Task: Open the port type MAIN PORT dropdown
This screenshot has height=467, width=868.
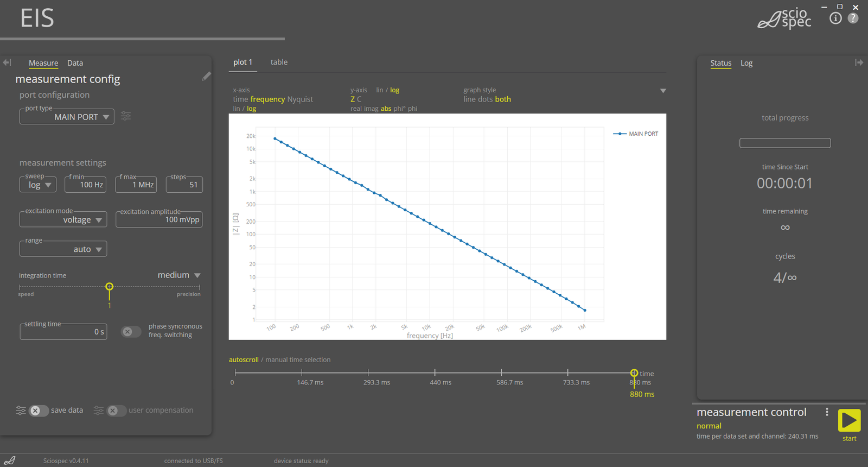Action: point(67,117)
